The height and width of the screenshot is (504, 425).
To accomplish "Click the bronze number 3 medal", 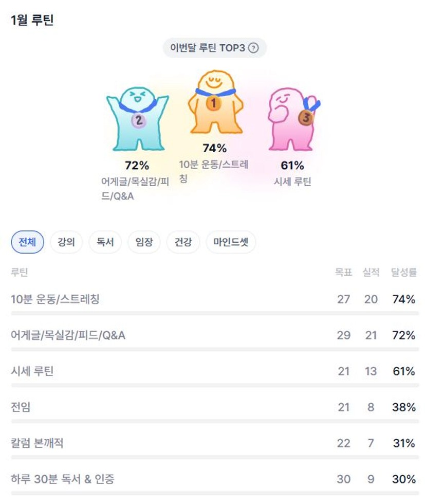I will pyautogui.click(x=306, y=118).
